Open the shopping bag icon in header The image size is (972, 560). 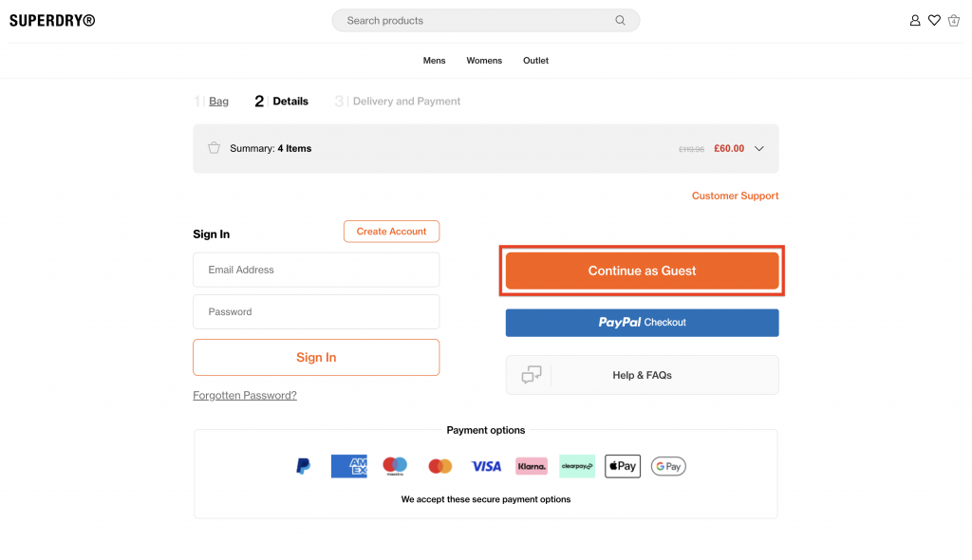tap(954, 20)
